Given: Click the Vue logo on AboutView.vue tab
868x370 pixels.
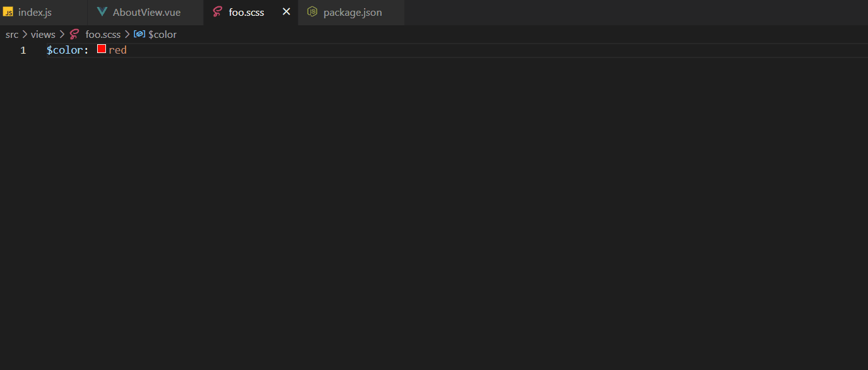Looking at the screenshot, I should coord(102,11).
